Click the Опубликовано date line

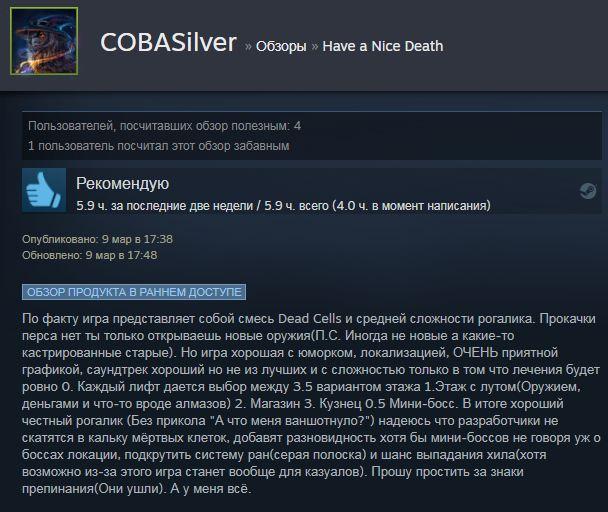click(97, 239)
